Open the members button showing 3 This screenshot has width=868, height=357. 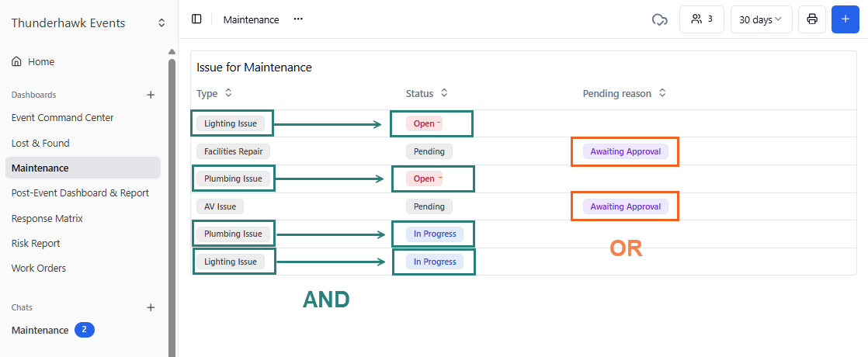701,19
